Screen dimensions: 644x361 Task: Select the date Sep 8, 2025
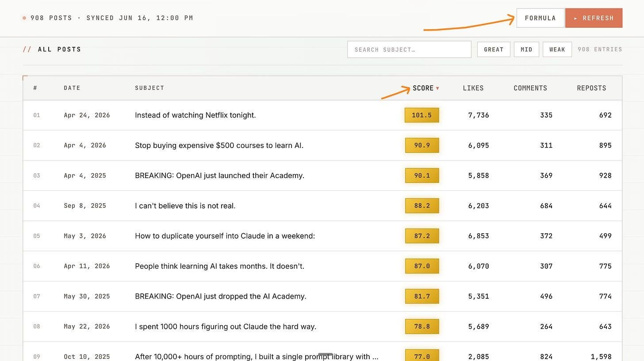[85, 205]
